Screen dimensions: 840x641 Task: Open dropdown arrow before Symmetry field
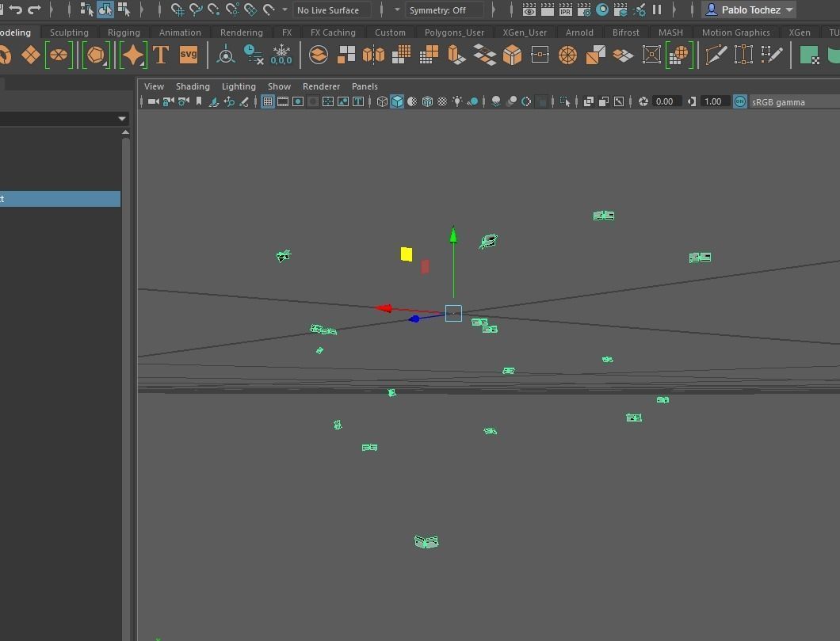397,10
